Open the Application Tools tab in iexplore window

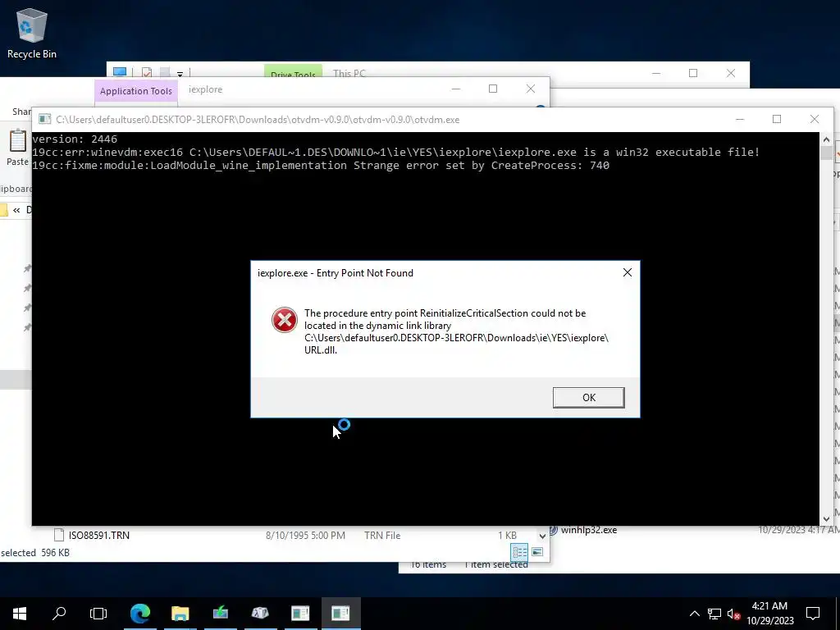136,91
